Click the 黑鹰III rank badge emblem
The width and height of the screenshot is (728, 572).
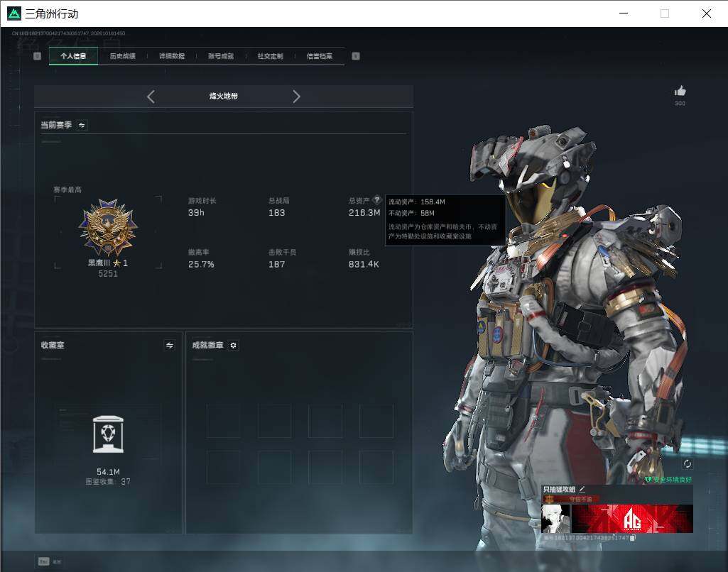pos(108,227)
